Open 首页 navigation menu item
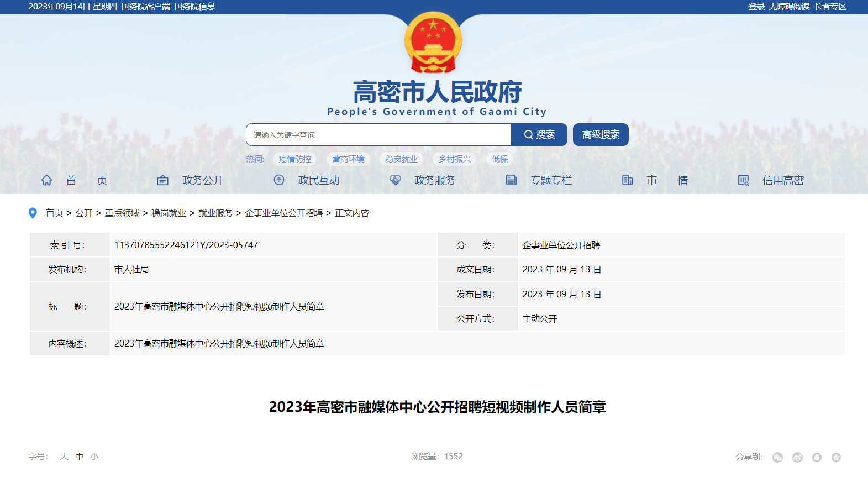This screenshot has height=477, width=868. click(87, 180)
